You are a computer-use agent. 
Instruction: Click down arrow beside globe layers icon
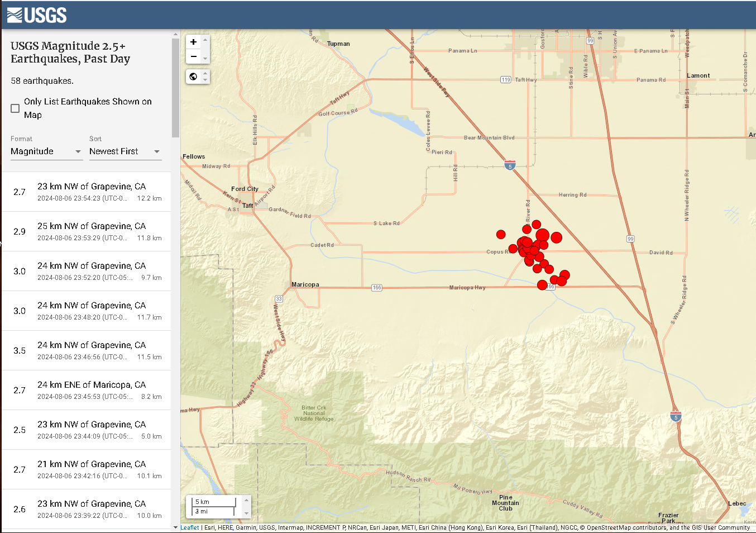coord(205,80)
